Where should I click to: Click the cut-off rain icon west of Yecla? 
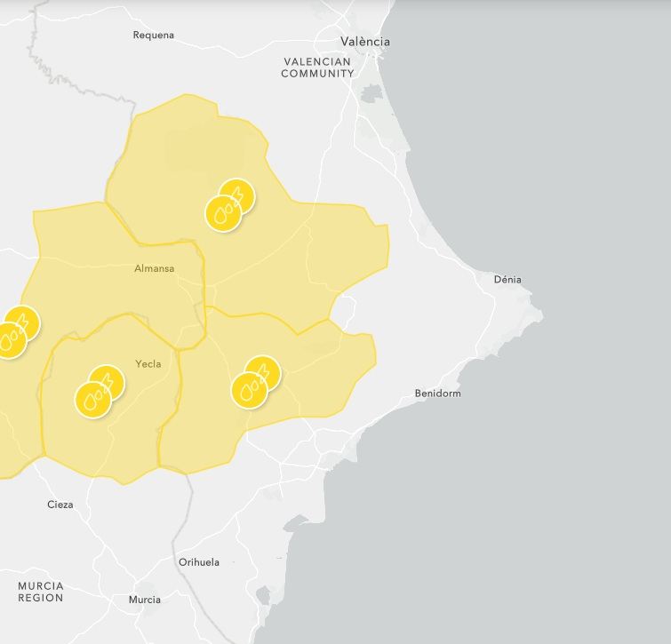[x=8, y=341]
